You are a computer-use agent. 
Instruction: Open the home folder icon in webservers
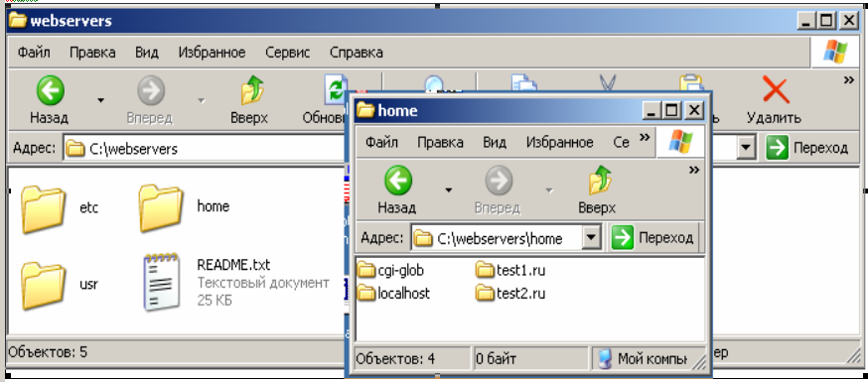point(161,207)
